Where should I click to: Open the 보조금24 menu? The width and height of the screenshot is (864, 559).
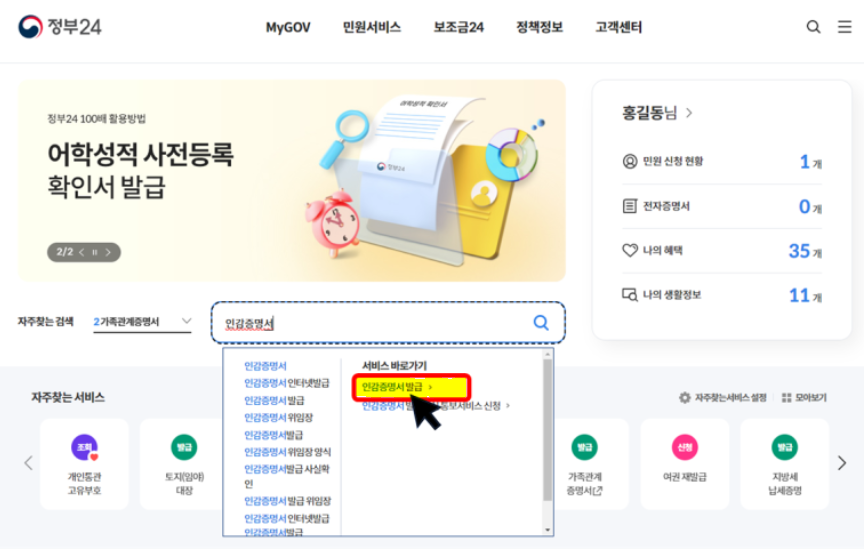click(x=458, y=27)
